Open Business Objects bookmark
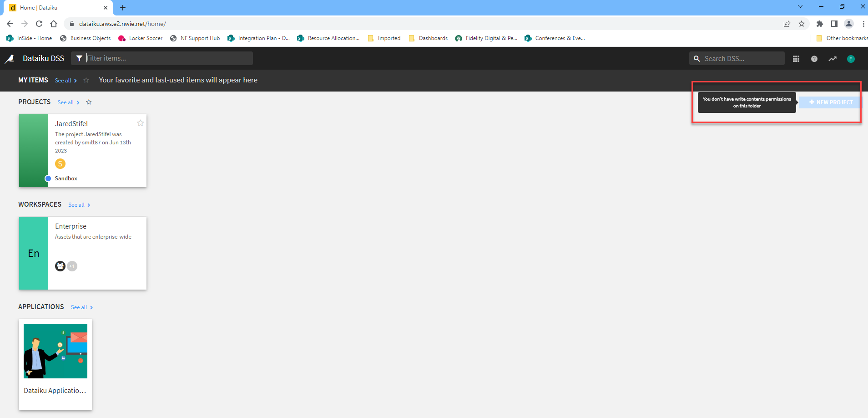The width and height of the screenshot is (868, 418). pyautogui.click(x=85, y=38)
